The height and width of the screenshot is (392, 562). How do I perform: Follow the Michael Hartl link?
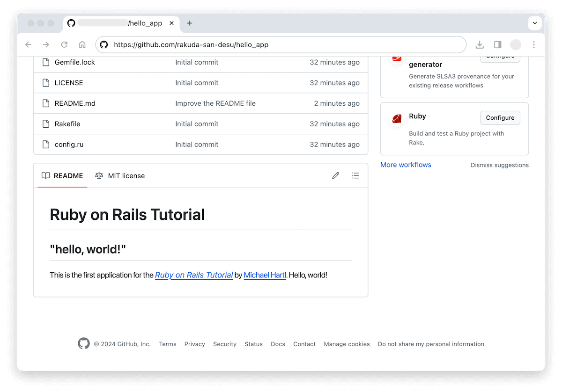(265, 275)
